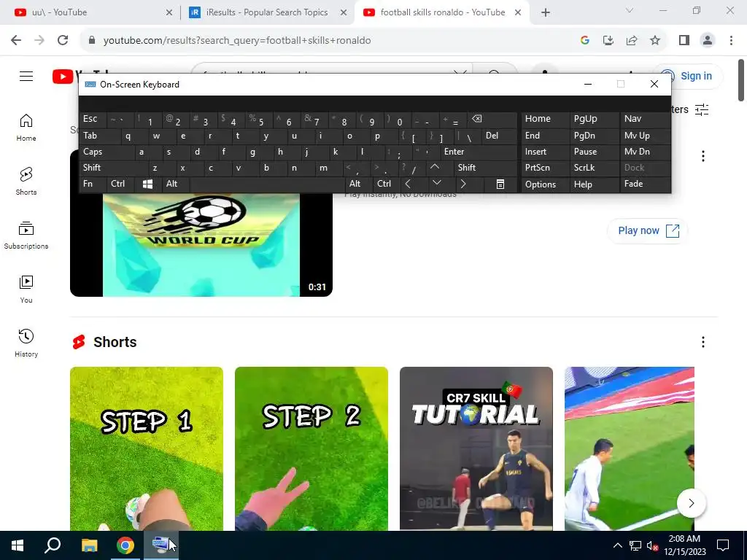Open World Cup ad video thumbnail

[x=201, y=244]
